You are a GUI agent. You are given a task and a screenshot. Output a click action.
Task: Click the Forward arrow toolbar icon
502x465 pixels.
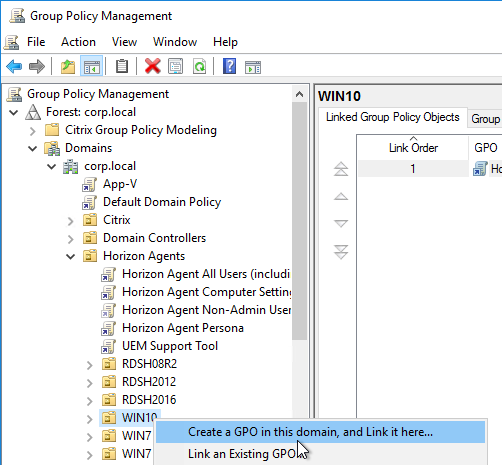[x=37, y=66]
